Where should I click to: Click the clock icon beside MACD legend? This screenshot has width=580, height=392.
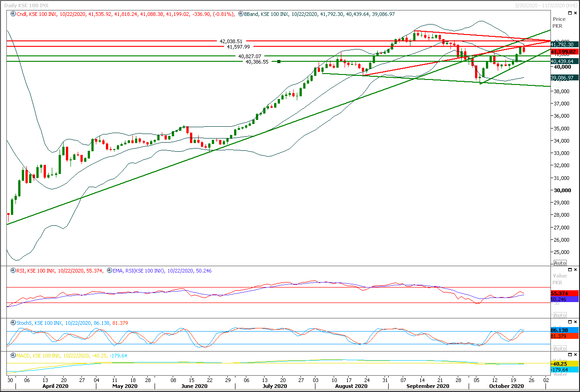coord(14,355)
